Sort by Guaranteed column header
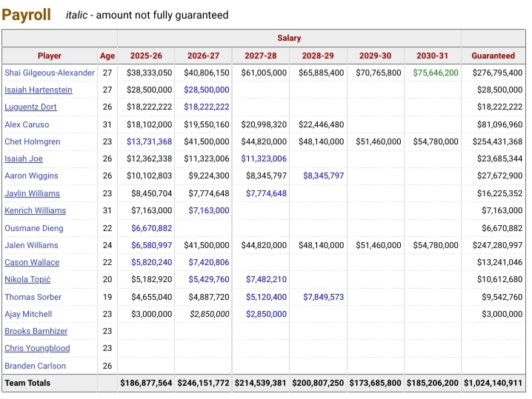 point(493,56)
